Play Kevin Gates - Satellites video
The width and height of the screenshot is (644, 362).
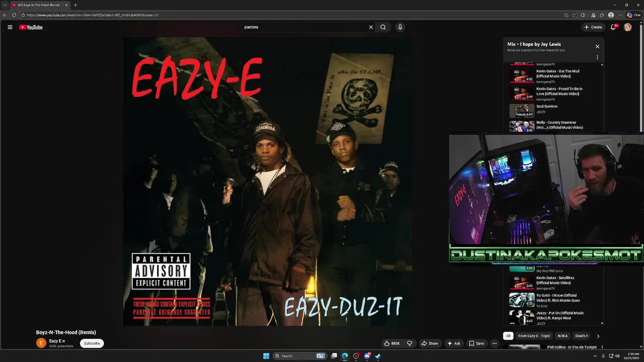tap(555, 281)
